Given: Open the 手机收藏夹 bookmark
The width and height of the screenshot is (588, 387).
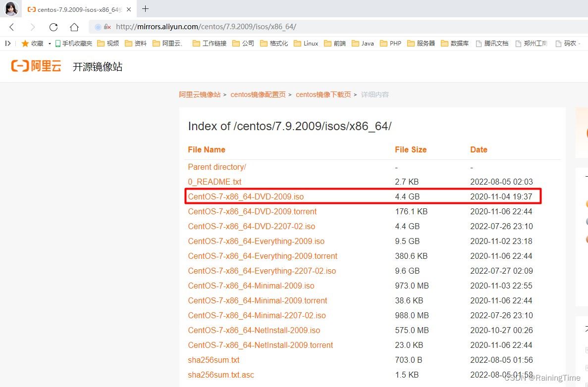Looking at the screenshot, I should [73, 44].
